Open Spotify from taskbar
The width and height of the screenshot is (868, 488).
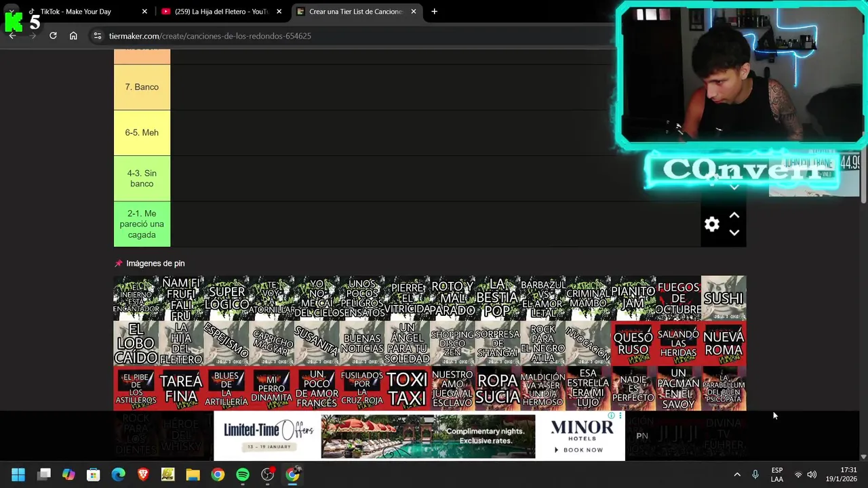pos(243,475)
